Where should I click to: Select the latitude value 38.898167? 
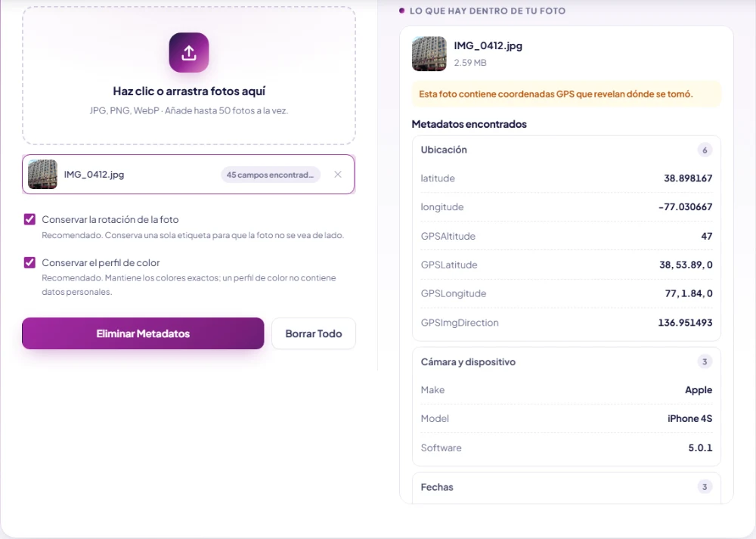coord(688,178)
